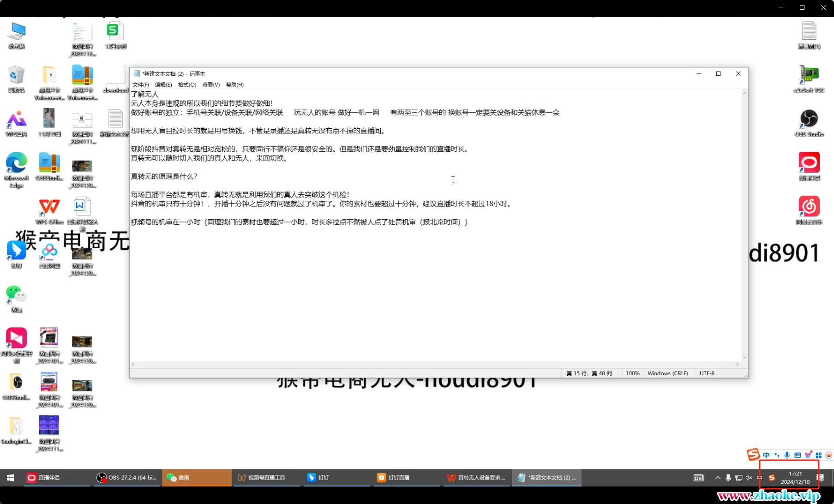Click the Notepad vertical scrollbar down arrow

(744, 357)
